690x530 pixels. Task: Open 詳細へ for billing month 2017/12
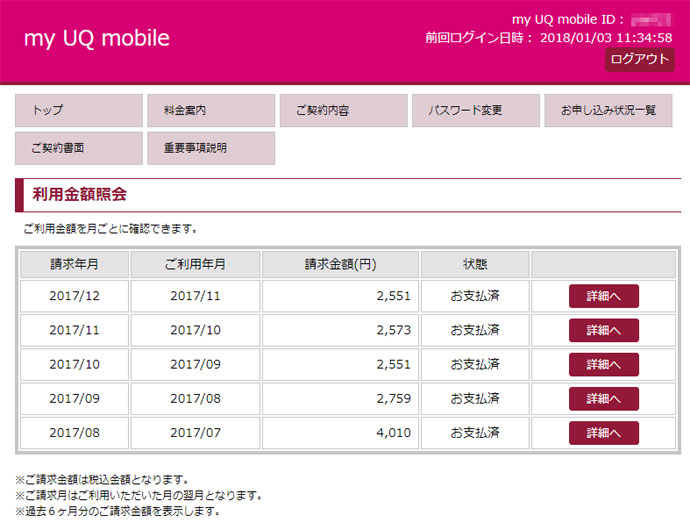[x=604, y=296]
